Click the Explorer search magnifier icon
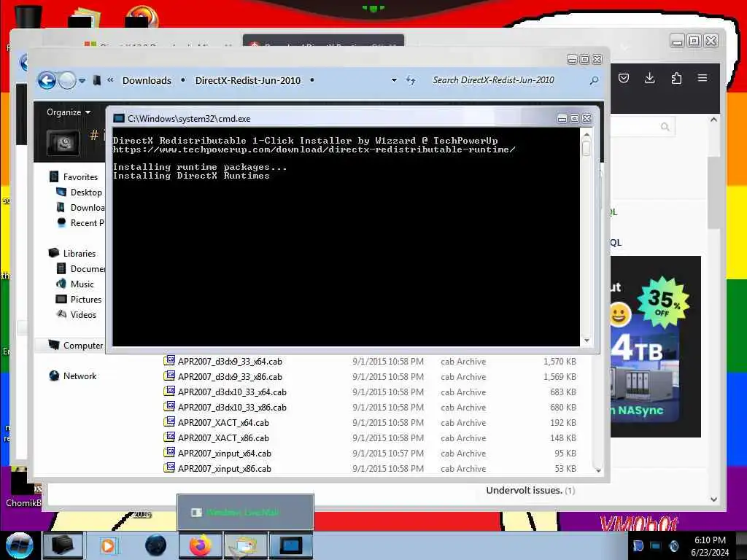Image resolution: width=747 pixels, height=560 pixels. [x=594, y=80]
